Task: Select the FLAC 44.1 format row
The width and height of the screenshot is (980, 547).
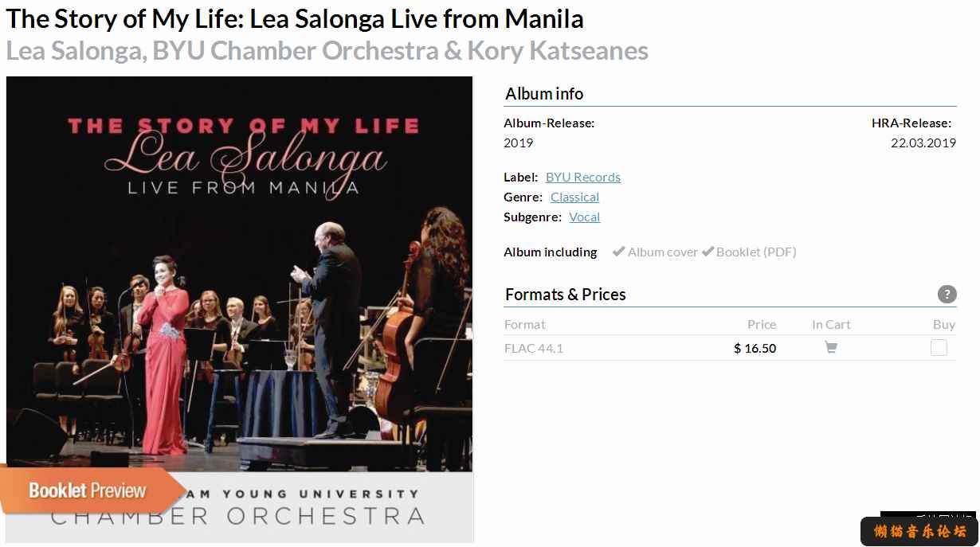Action: [x=730, y=348]
